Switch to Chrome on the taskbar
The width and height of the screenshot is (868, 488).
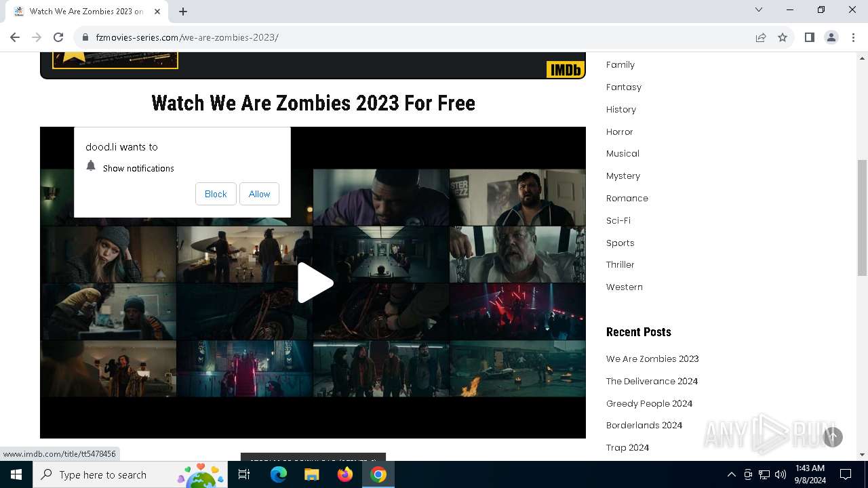coord(378,474)
